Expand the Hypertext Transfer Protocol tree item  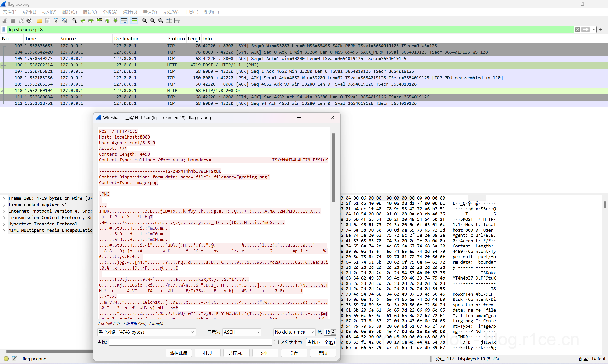4,224
